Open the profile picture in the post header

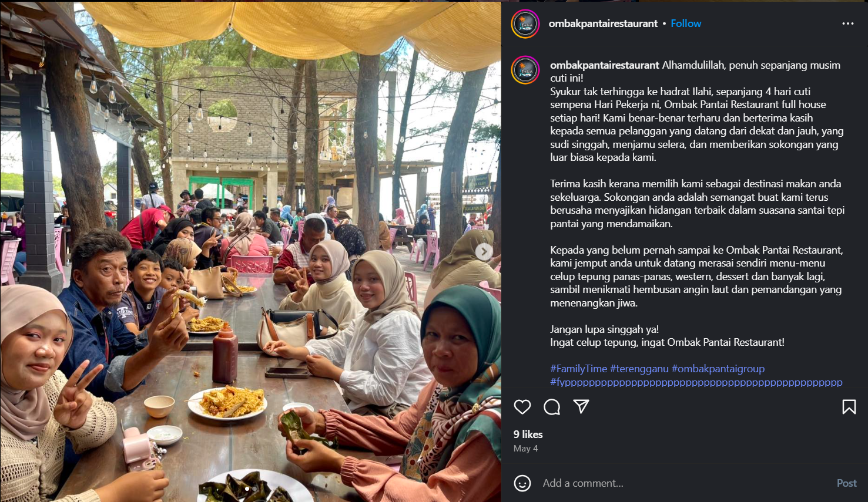[x=525, y=24]
